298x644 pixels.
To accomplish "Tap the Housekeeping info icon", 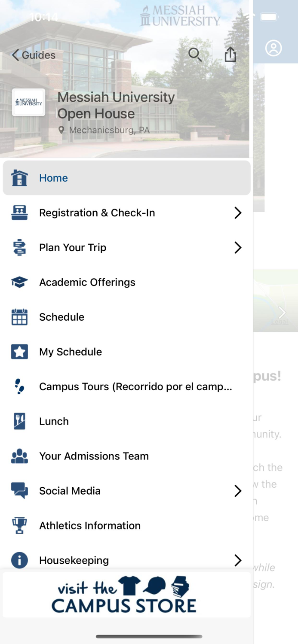I will click(19, 560).
